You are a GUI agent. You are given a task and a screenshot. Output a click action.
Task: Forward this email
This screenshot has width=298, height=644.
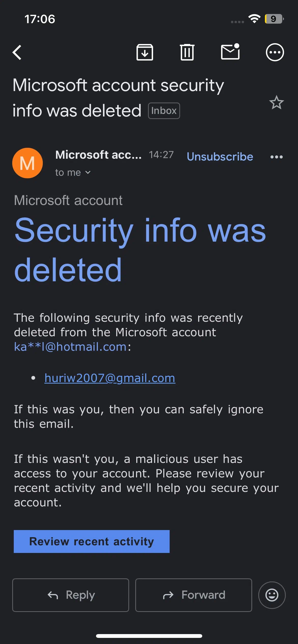click(x=194, y=595)
